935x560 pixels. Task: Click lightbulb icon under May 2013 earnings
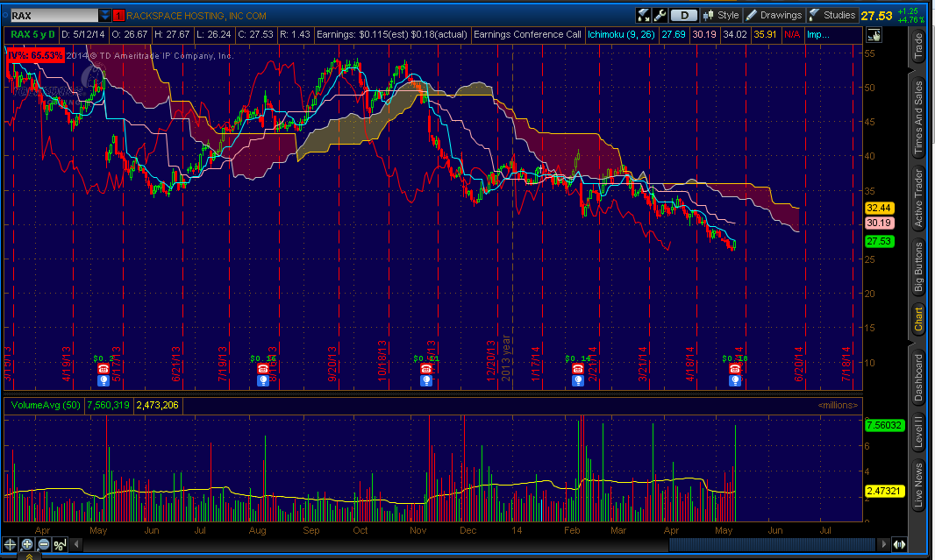click(x=103, y=380)
